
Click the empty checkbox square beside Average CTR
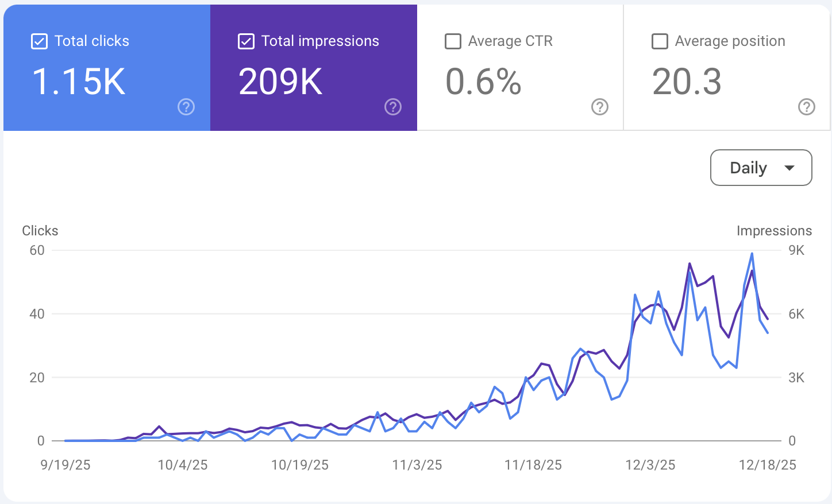click(453, 41)
